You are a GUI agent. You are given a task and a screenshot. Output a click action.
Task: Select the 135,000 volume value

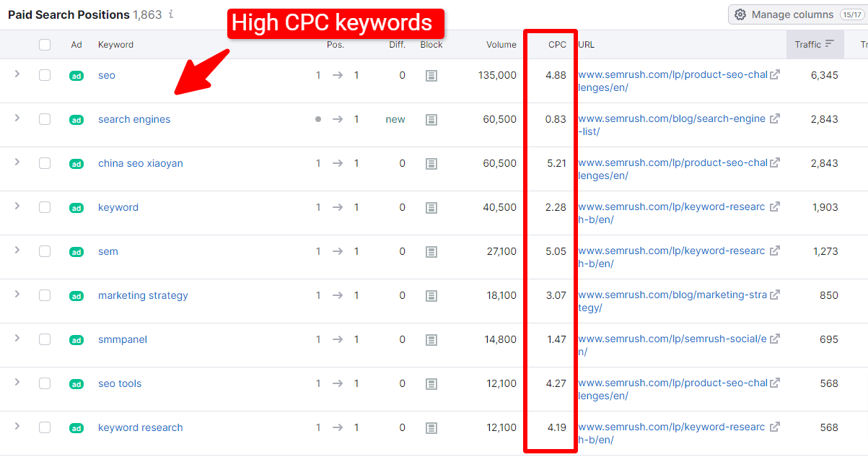tap(497, 75)
